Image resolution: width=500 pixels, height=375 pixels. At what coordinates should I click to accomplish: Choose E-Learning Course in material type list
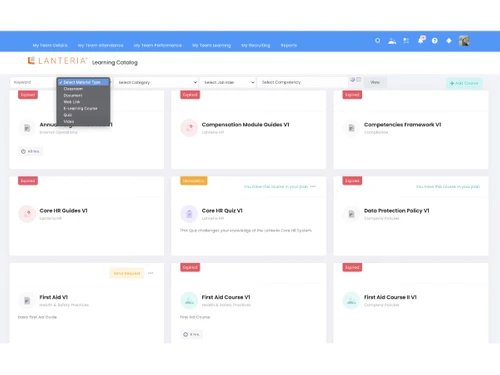point(83,108)
